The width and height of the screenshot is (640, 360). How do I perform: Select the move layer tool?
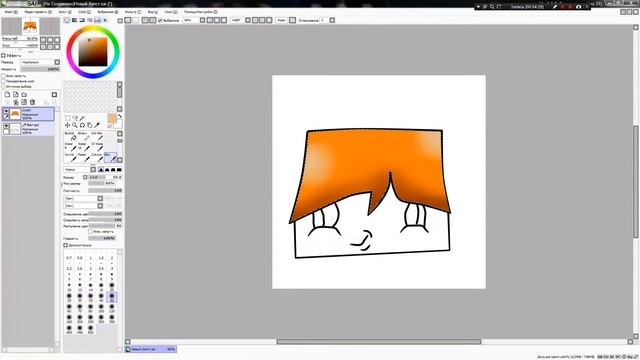click(x=67, y=125)
